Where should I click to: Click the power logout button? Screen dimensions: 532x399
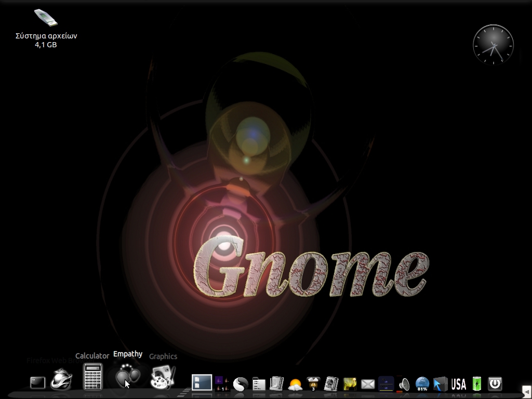click(x=495, y=384)
